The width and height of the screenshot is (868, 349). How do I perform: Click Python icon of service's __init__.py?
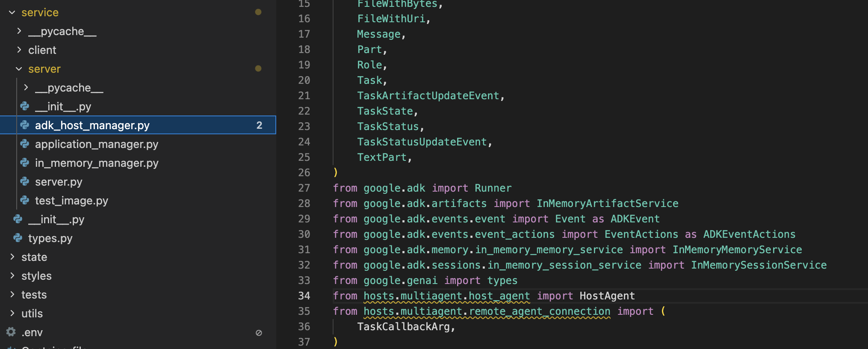(x=18, y=219)
